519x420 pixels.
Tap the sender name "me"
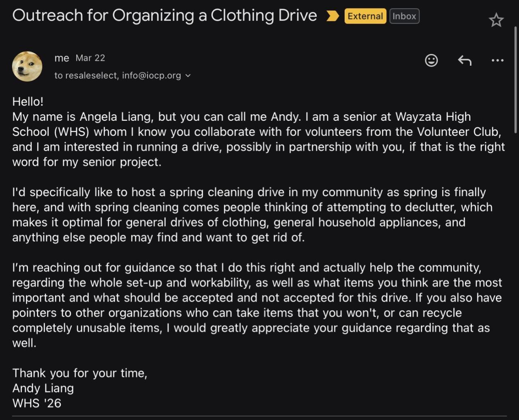(62, 58)
